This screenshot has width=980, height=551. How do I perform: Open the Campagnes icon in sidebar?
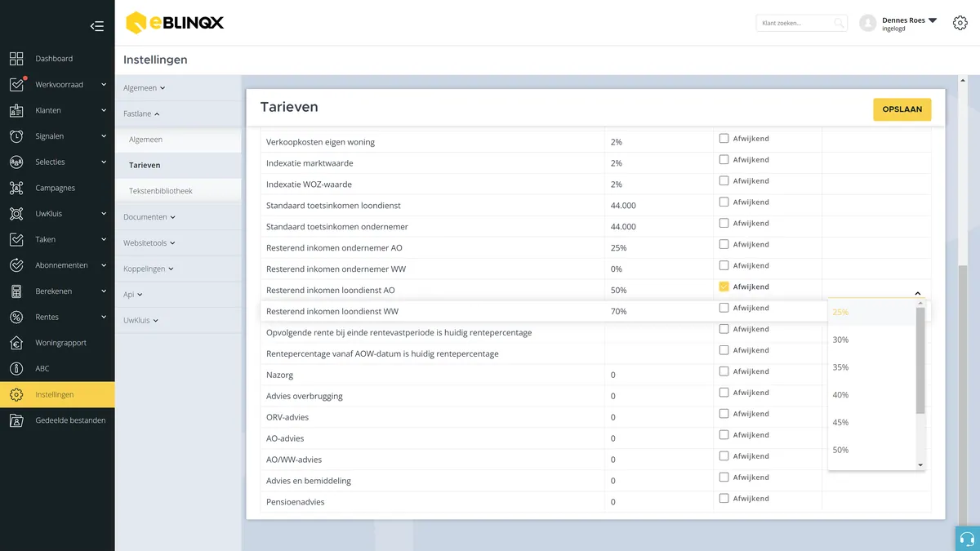click(x=16, y=188)
